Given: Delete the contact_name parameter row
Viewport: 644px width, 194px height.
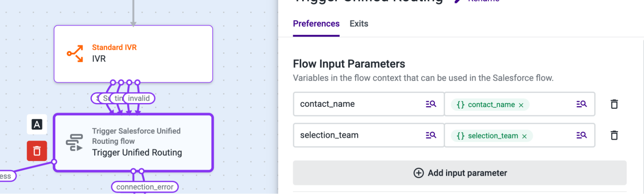Looking at the screenshot, I should pos(614,104).
